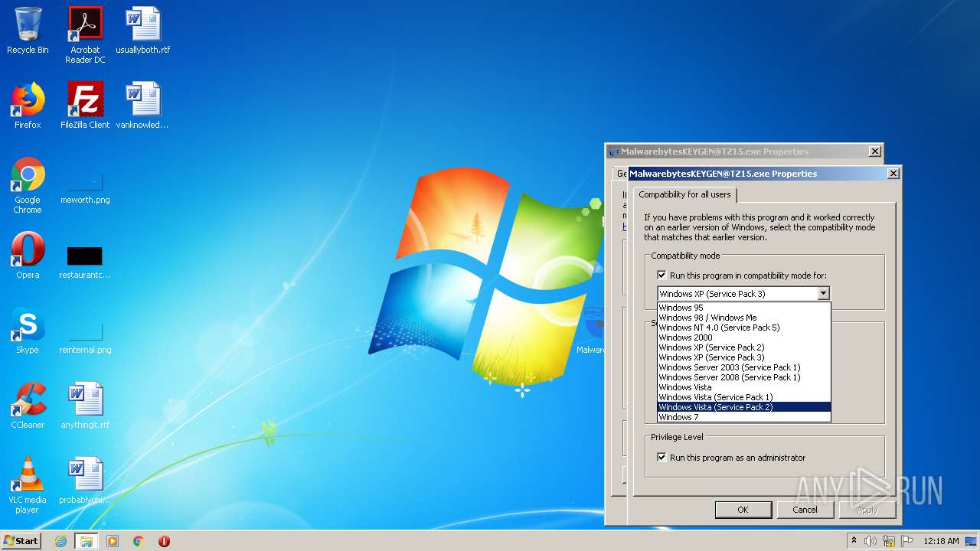This screenshot has width=980, height=551.
Task: Choose plain Windows Vista option
Action: pos(743,387)
